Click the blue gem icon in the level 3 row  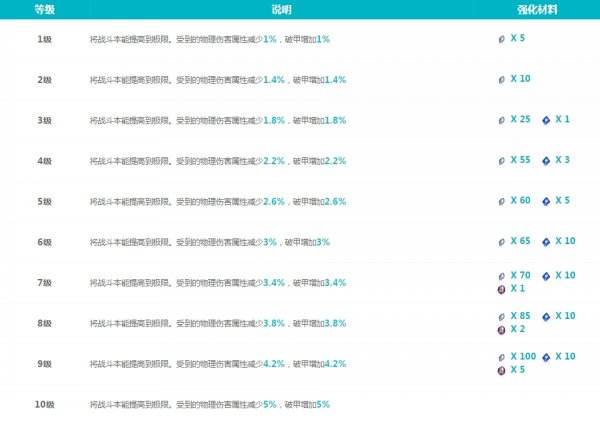click(546, 119)
